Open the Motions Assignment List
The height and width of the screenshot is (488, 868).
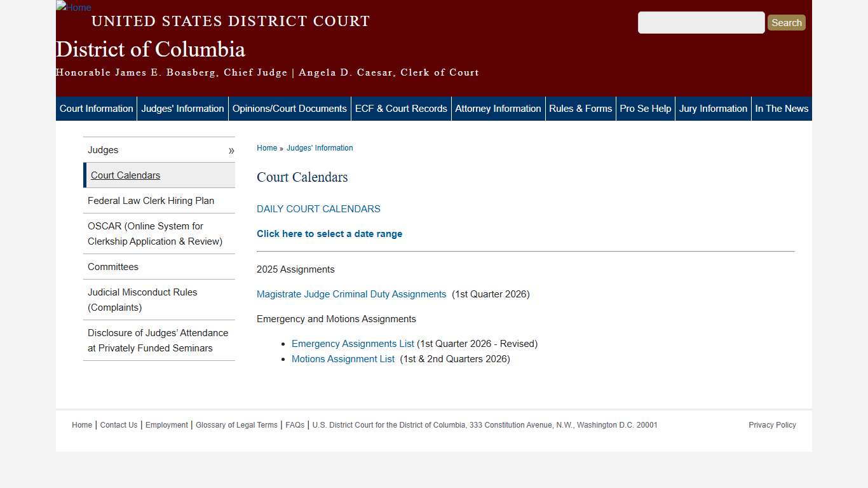(342, 359)
